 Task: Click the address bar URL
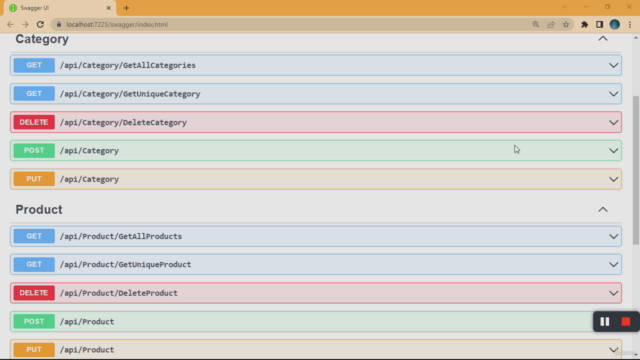coord(117,24)
